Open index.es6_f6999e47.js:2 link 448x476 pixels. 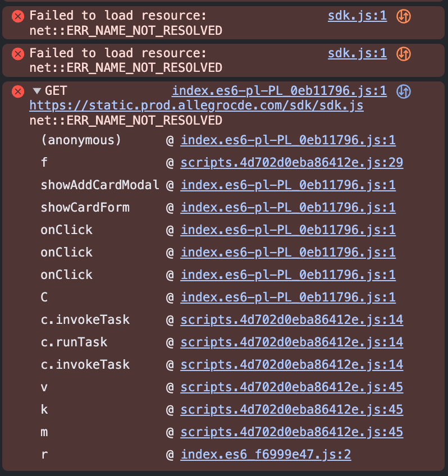point(266,454)
